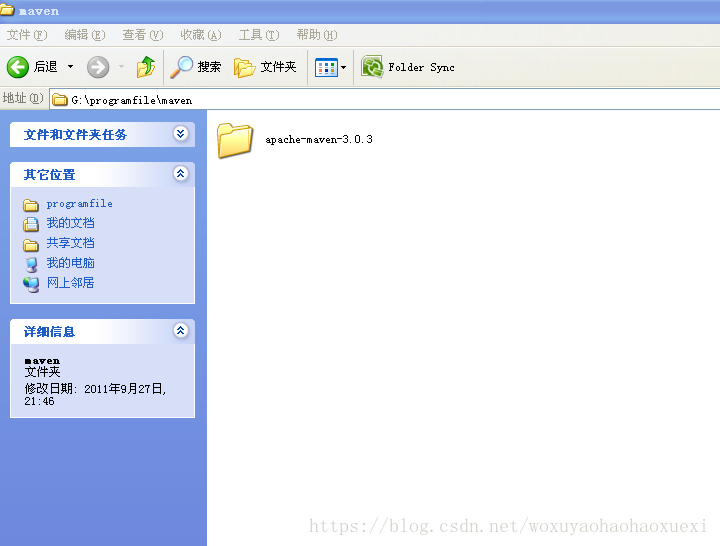Click the 我的电脑 computer icon
Image resolution: width=720 pixels, height=546 pixels.
pyautogui.click(x=31, y=265)
